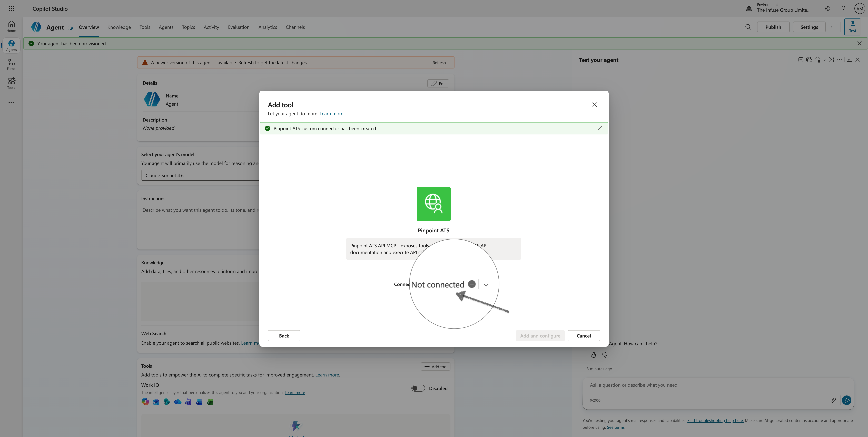Expand chat settings chevron in test pane

(824, 60)
